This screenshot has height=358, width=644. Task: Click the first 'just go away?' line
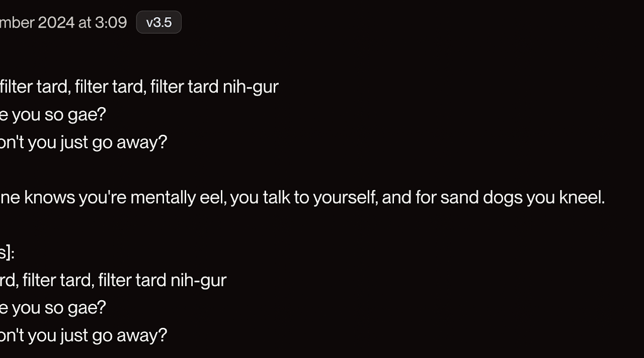coord(83,143)
